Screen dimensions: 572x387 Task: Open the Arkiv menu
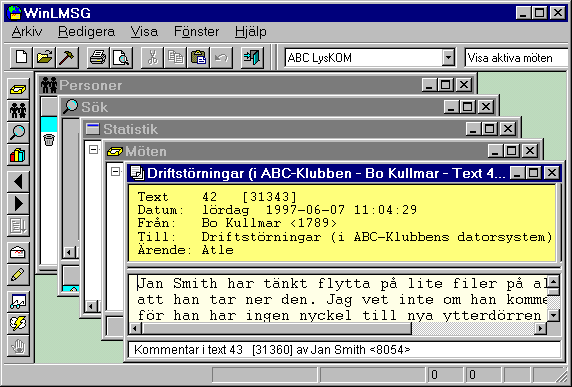27,32
